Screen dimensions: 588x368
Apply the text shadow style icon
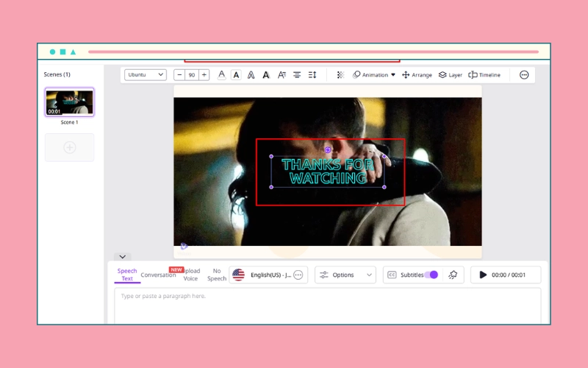click(x=266, y=75)
